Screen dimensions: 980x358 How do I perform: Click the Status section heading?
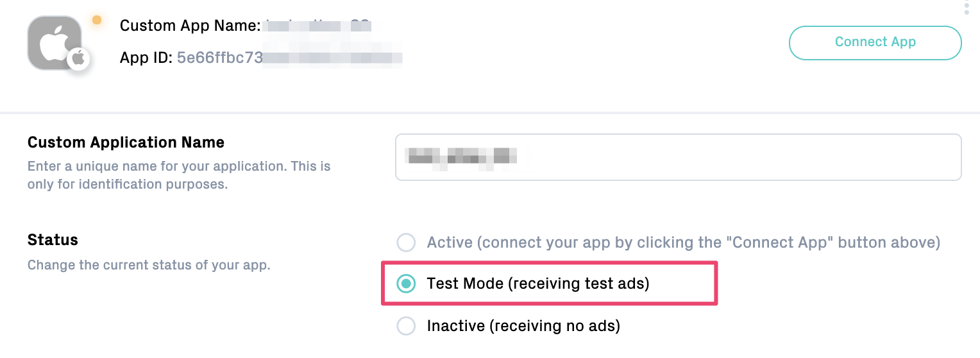tap(53, 240)
